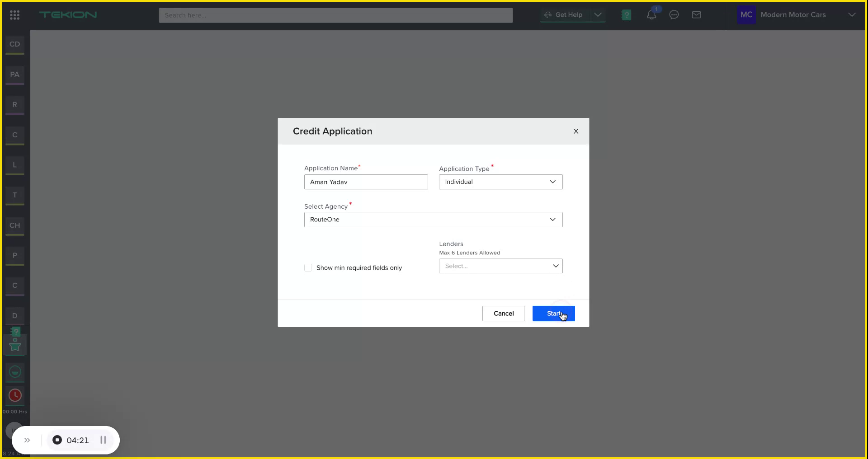This screenshot has height=459, width=868.
Task: Open the mail envelope icon
Action: 696,14
